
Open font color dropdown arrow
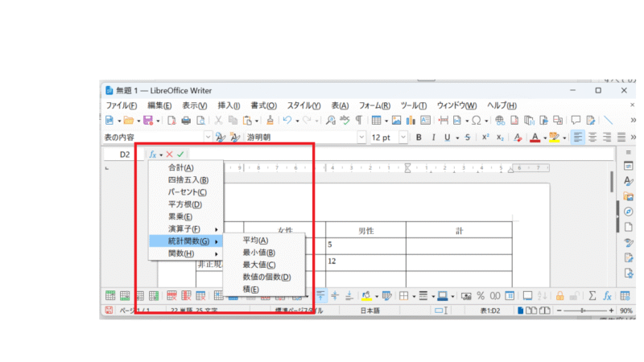(x=545, y=138)
